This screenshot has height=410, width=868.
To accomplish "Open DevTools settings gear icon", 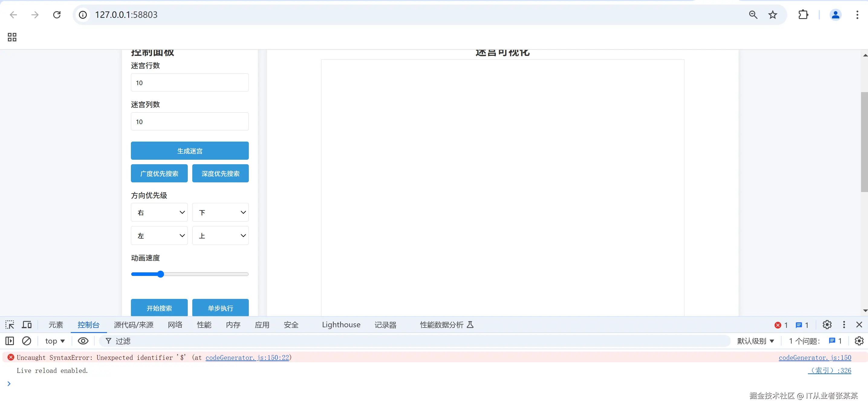I will point(827,325).
